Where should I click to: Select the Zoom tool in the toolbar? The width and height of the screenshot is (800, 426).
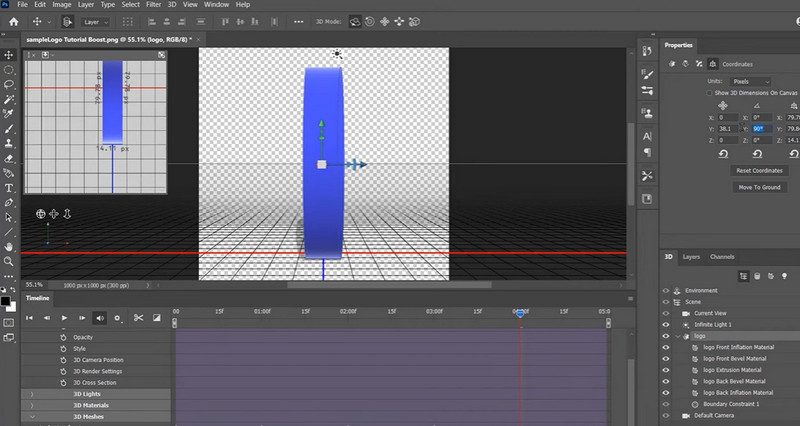(x=9, y=261)
